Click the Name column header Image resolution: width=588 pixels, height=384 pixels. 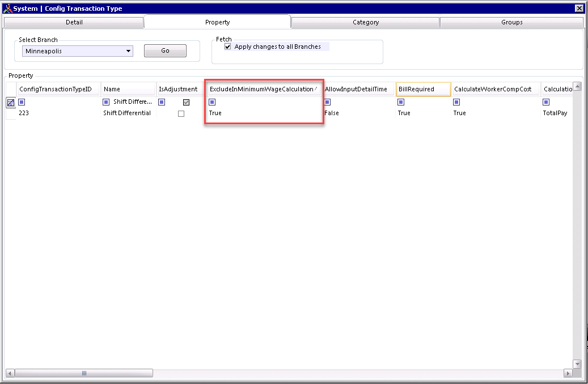(x=128, y=89)
